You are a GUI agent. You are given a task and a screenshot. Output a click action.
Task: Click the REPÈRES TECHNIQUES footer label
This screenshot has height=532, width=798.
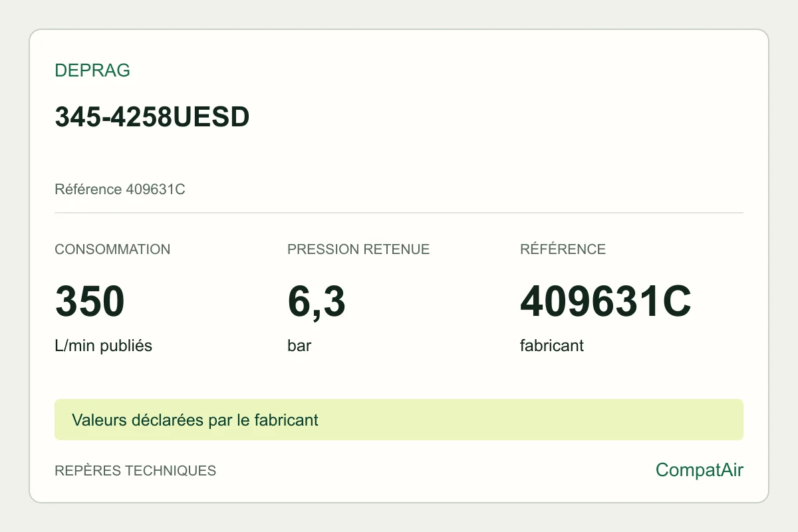pos(135,471)
